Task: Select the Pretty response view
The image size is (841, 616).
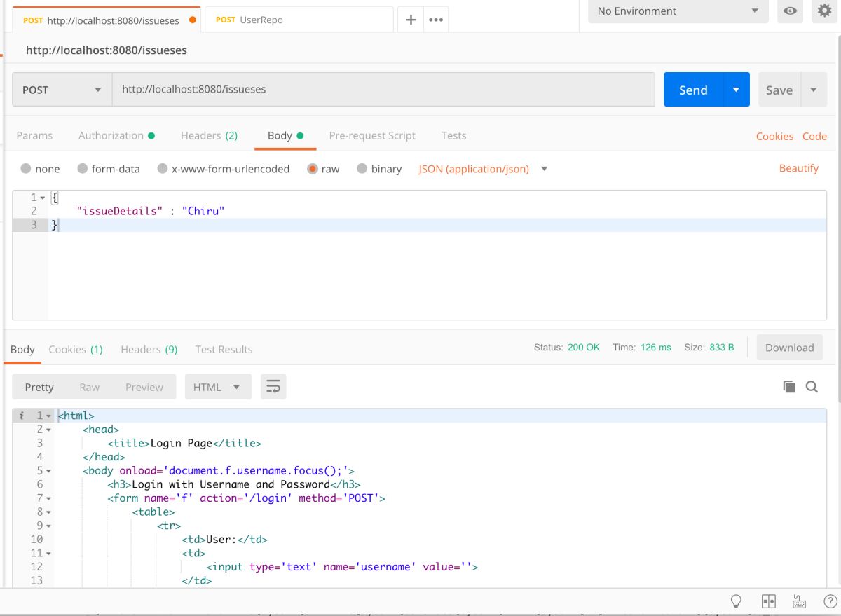Action: pos(39,387)
